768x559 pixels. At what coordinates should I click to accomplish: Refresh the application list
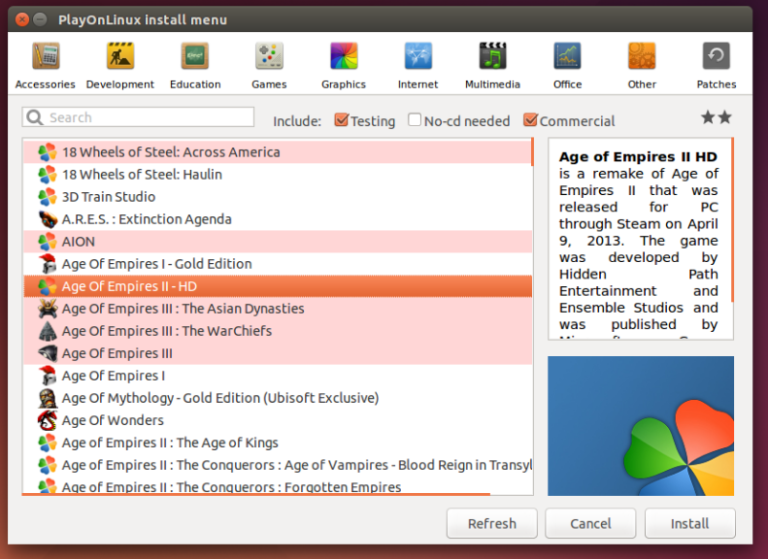(x=492, y=523)
